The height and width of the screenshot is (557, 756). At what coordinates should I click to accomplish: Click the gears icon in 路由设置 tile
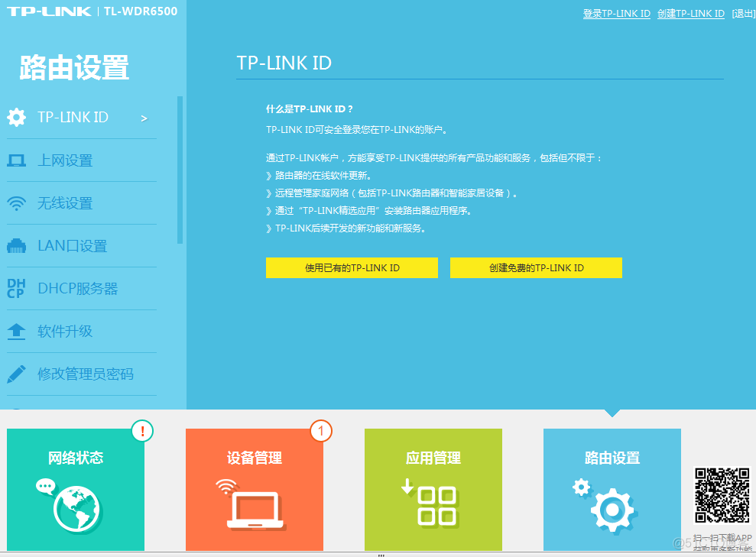605,505
